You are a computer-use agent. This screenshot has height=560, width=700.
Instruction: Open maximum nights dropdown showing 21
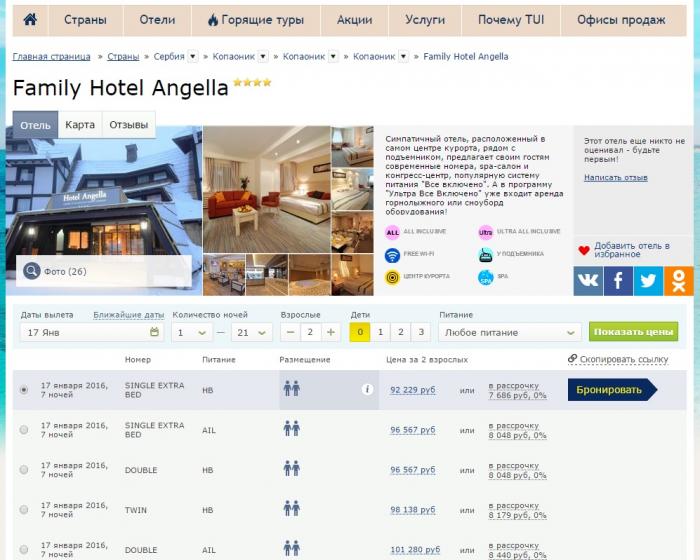[252, 332]
